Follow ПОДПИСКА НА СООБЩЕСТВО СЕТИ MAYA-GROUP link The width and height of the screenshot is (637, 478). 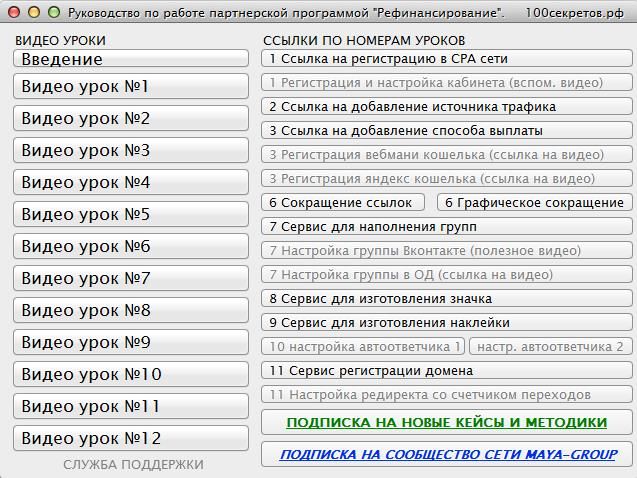coord(446,455)
